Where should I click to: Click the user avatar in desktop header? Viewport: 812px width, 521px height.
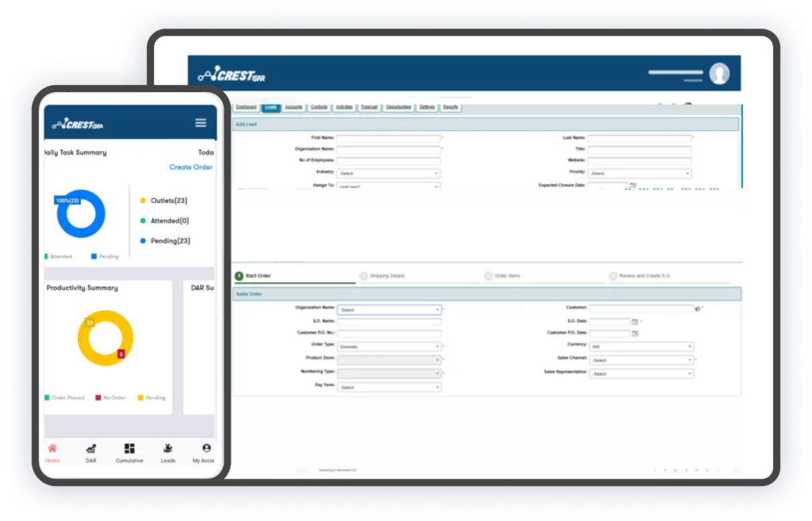pyautogui.click(x=719, y=74)
